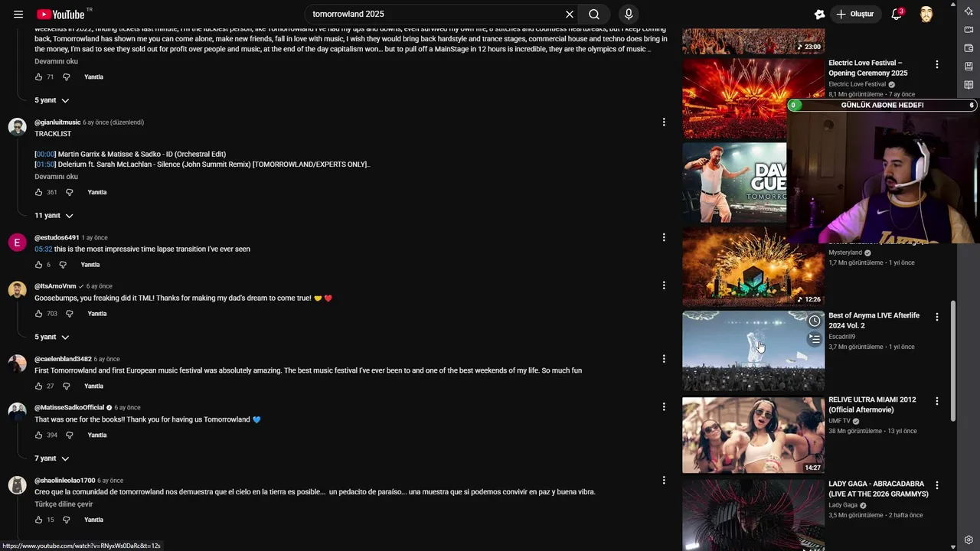The height and width of the screenshot is (551, 980).
Task: Dislike the @shaolinleolao1700 comment
Action: click(x=66, y=520)
